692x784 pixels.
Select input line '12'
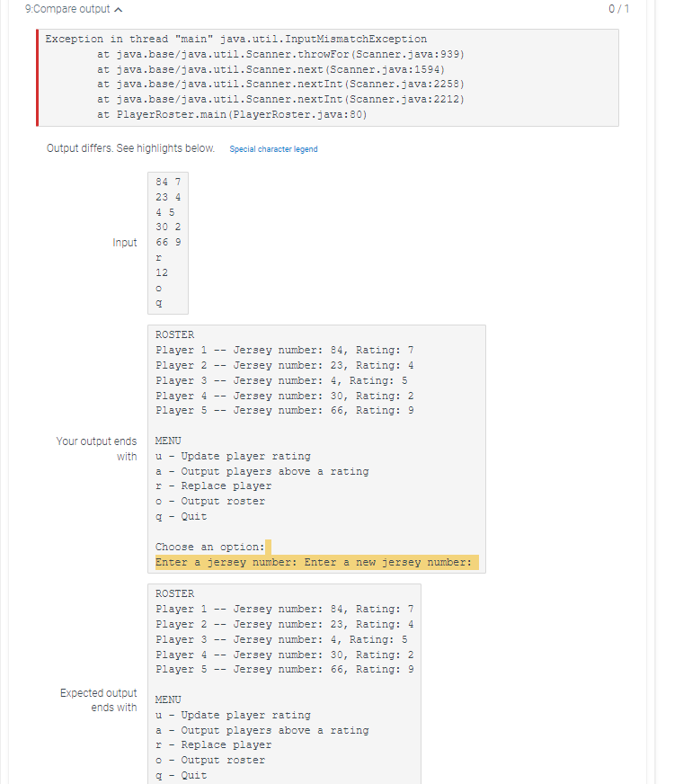click(x=162, y=272)
